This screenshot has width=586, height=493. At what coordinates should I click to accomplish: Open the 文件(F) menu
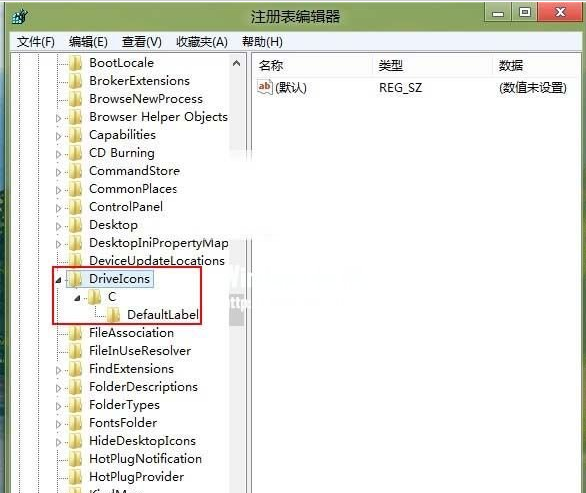(36, 42)
